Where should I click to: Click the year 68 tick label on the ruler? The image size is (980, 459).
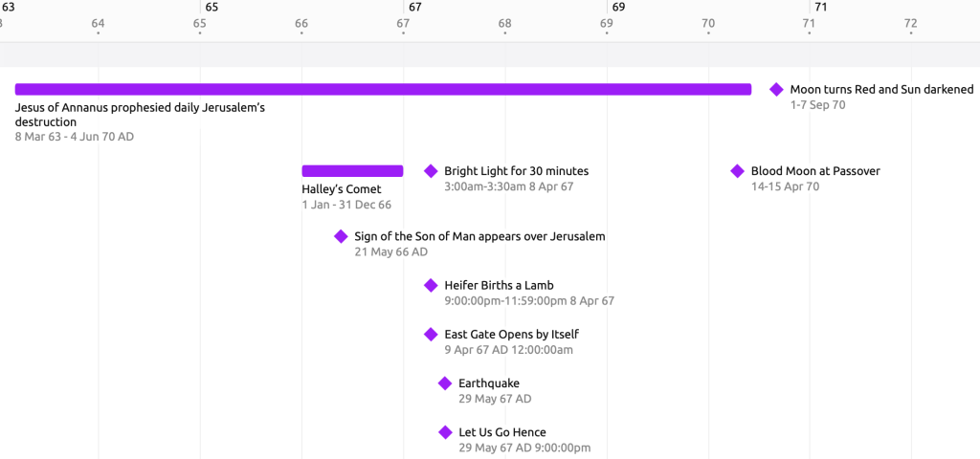504,23
